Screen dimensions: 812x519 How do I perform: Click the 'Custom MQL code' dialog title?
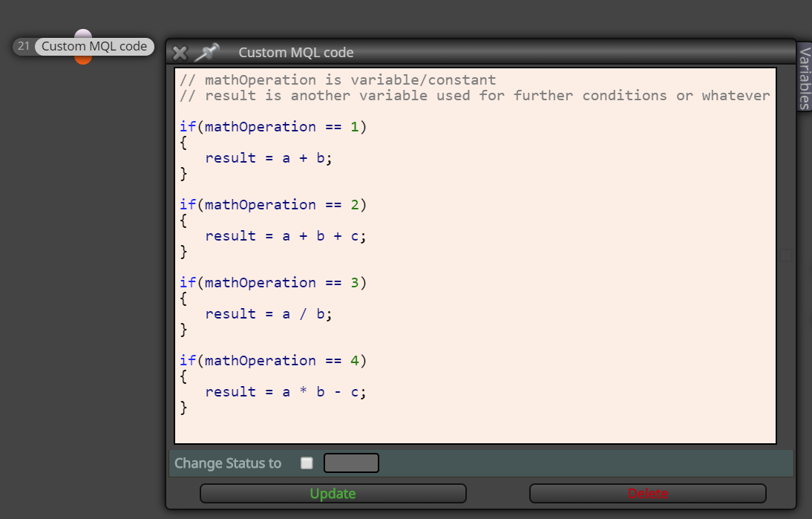pyautogui.click(x=295, y=52)
